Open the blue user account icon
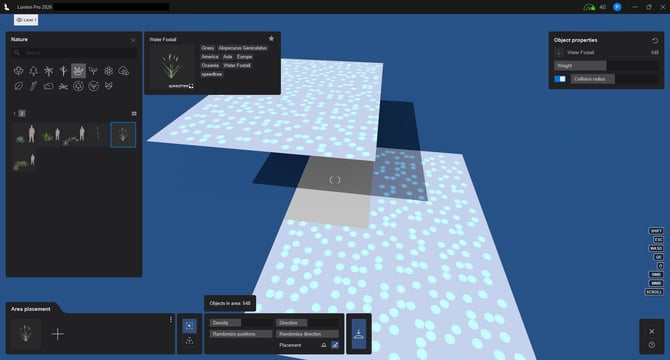The width and height of the screenshot is (670, 360). [617, 7]
